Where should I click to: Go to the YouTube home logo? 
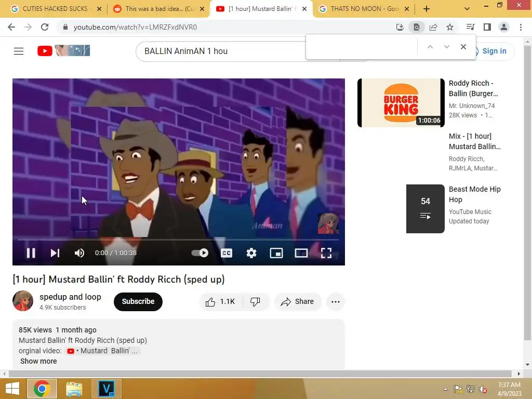[x=63, y=51]
